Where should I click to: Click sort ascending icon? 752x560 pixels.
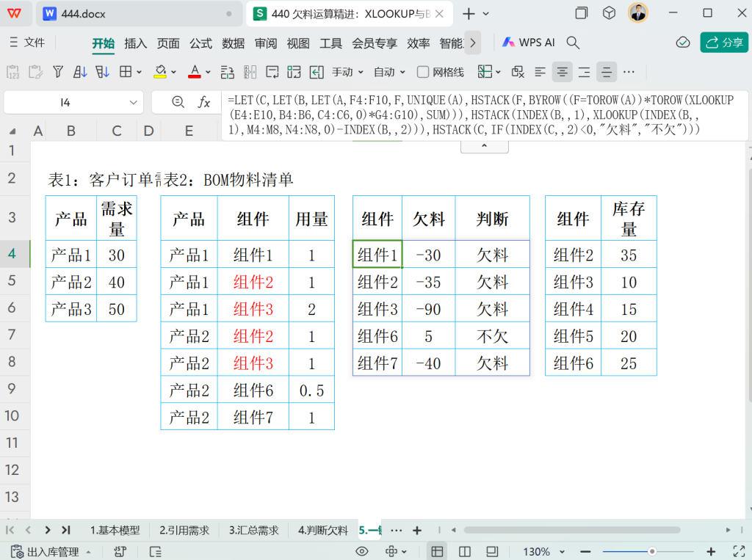point(80,72)
